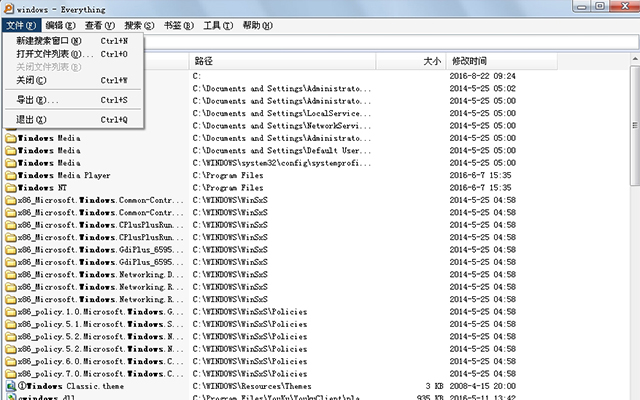
Task: Open the 工具(T) menu
Action: 218,25
